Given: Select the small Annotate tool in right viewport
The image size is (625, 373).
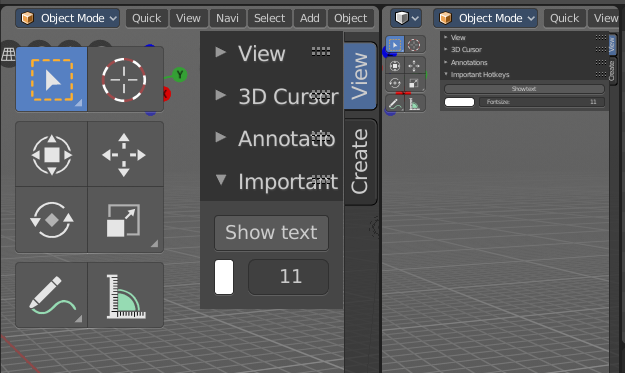Looking at the screenshot, I should point(395,104).
